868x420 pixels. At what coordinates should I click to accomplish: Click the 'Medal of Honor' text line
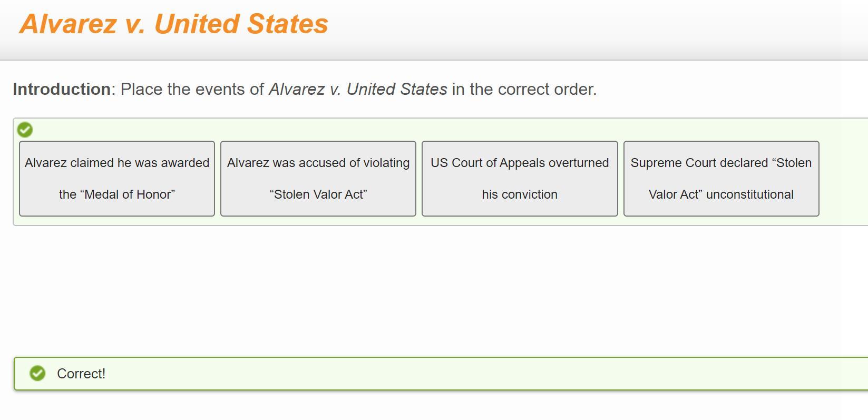(x=117, y=194)
